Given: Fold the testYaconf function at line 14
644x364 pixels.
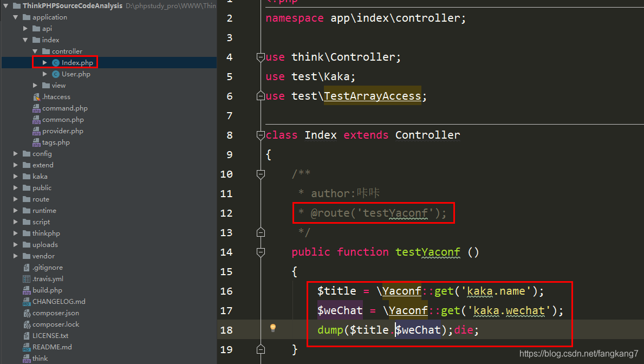Looking at the screenshot, I should tap(261, 252).
